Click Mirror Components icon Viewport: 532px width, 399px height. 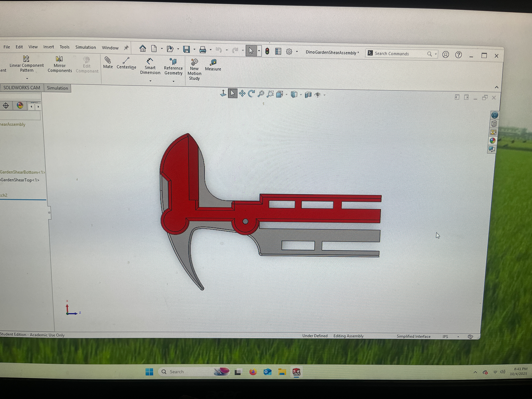(x=59, y=59)
